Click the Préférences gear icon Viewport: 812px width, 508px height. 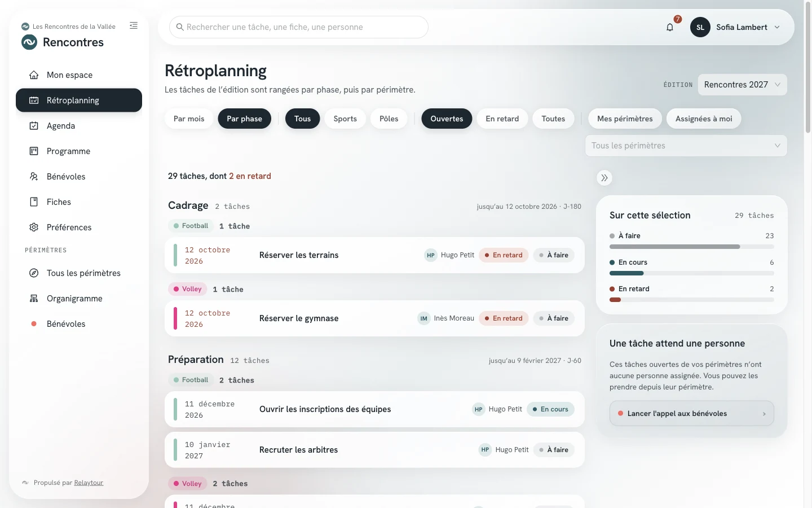click(x=34, y=227)
